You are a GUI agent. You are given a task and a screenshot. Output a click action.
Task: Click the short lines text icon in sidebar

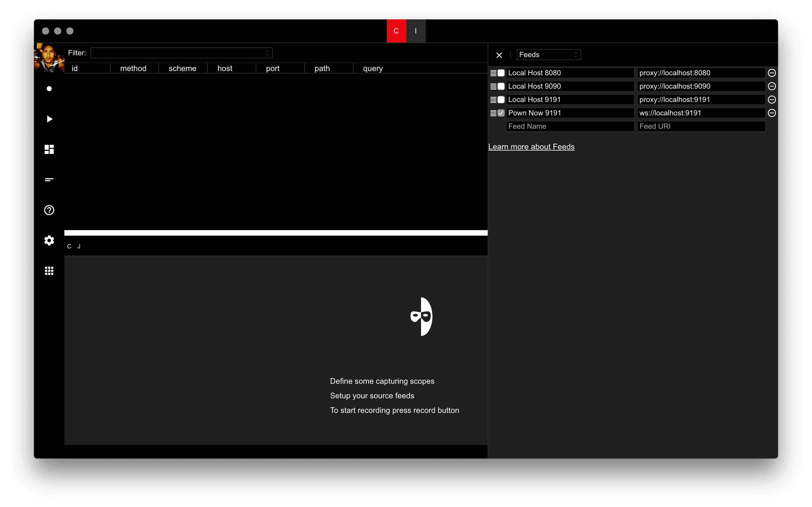pos(49,180)
